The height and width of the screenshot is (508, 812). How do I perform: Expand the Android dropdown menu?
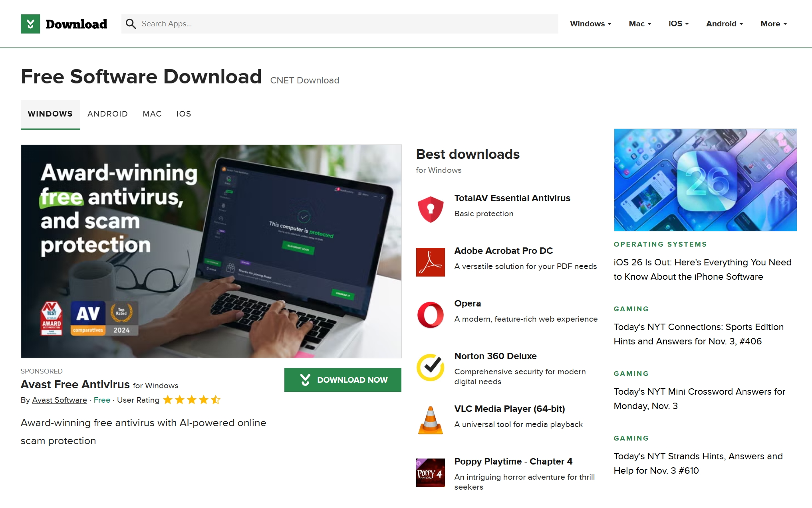725,24
